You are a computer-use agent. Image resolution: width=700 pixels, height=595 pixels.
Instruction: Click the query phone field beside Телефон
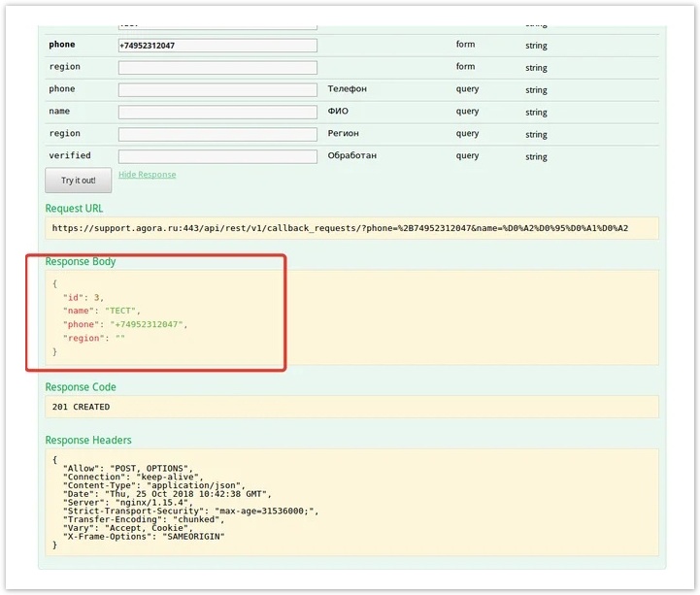pyautogui.click(x=217, y=89)
